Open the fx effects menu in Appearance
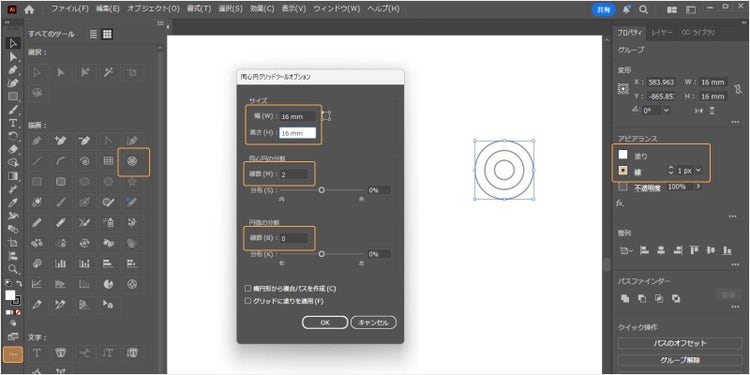Viewport: 750px width, 375px height. (x=620, y=203)
